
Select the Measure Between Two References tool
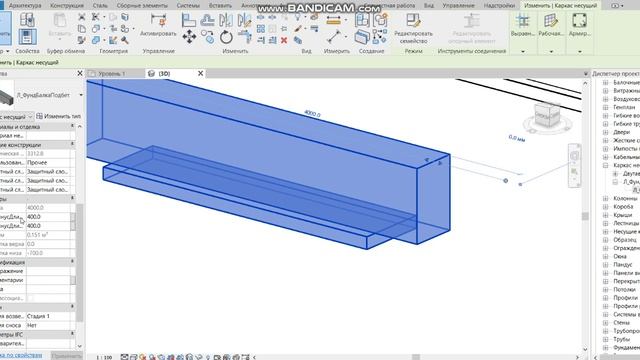(334, 37)
